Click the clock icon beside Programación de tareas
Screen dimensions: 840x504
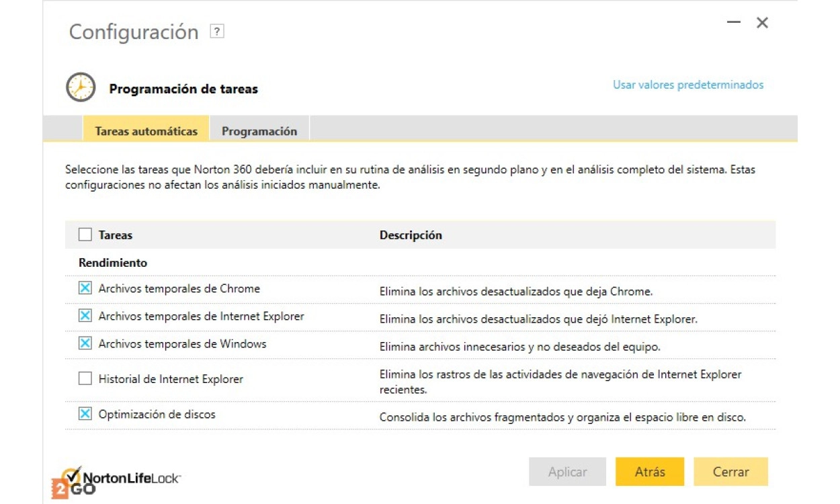point(81,87)
